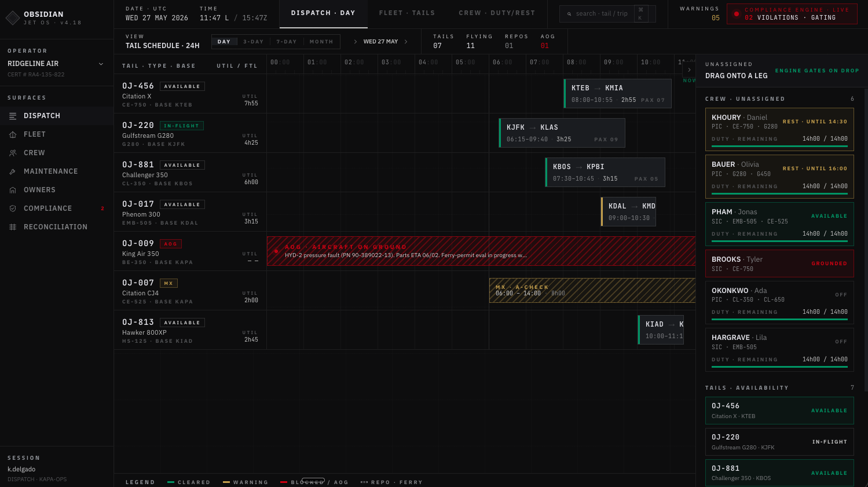The height and width of the screenshot is (487, 868).
Task: Switch to Crew · Duty/Rest tab
Action: pyautogui.click(x=497, y=13)
